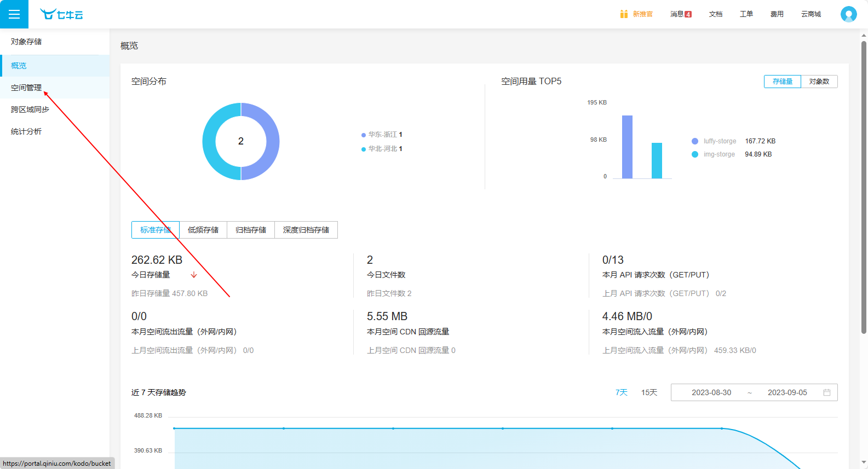868x469 pixels.
Task: Click img-storge 94.89 KB value
Action: 758,154
